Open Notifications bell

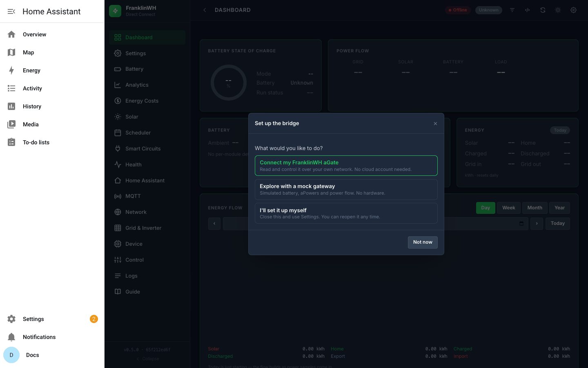tap(52, 337)
